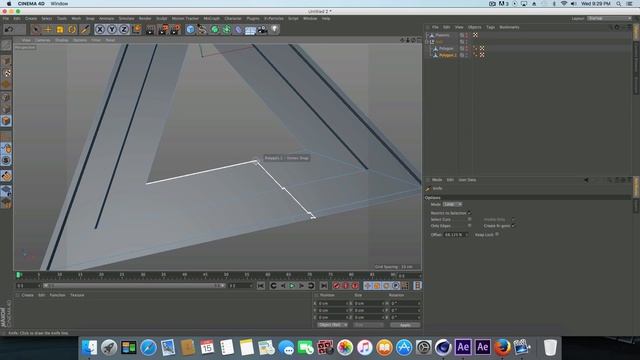Click the Make Editable icon in left toolbar
Screen dimensions: 640x360
pos(6,45)
